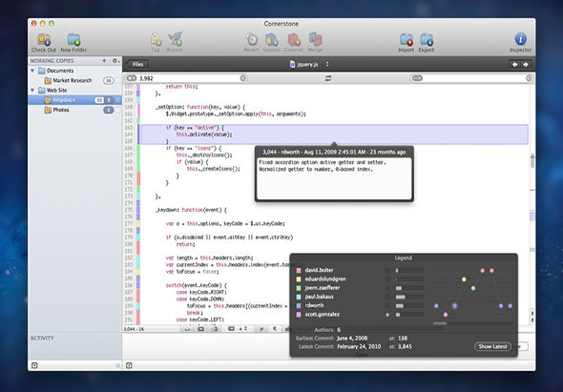Click the green commit dot in Legend graph

[x=473, y=288]
